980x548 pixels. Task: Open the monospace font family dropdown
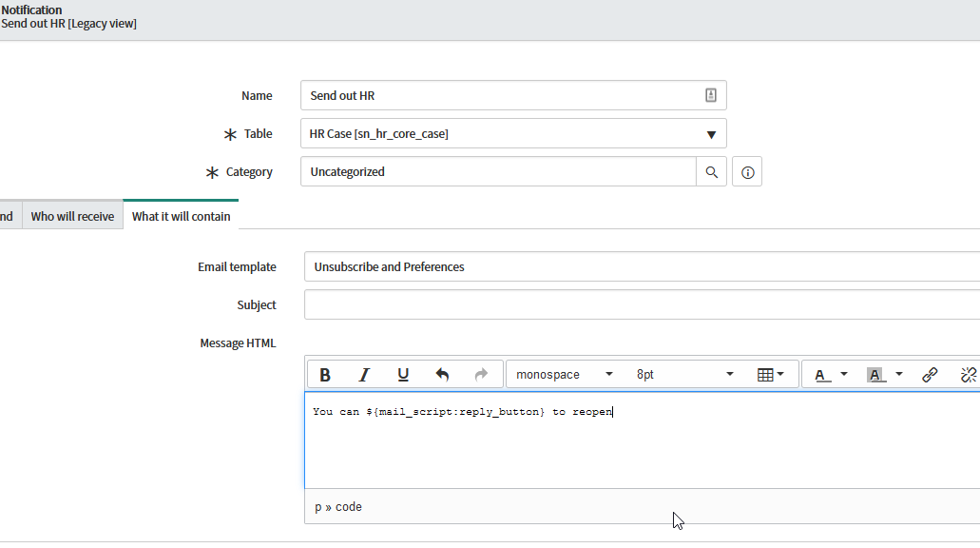click(563, 375)
